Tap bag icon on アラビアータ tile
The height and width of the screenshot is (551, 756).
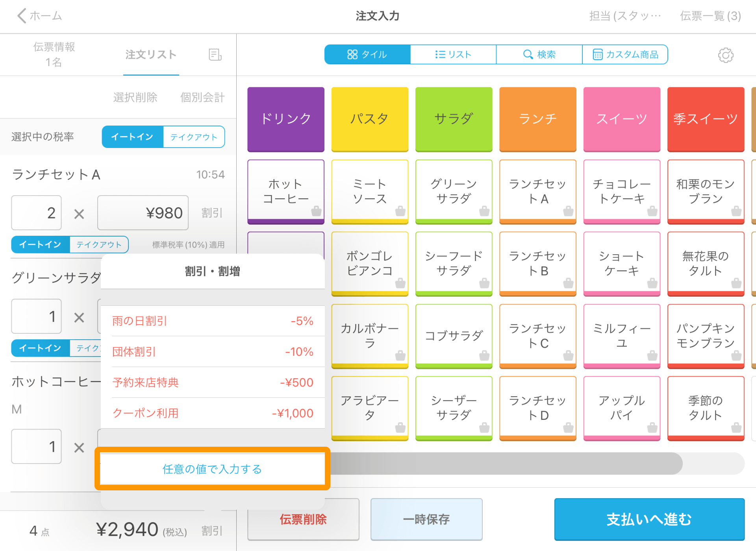pos(400,427)
